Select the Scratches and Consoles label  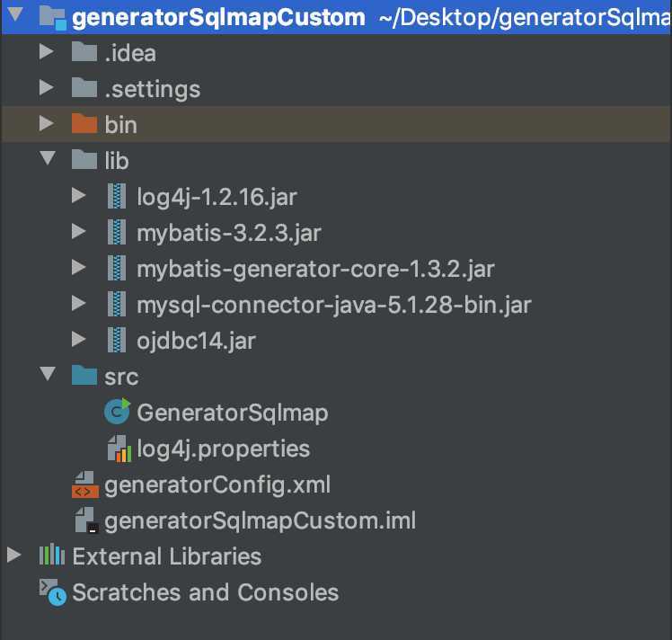206,592
